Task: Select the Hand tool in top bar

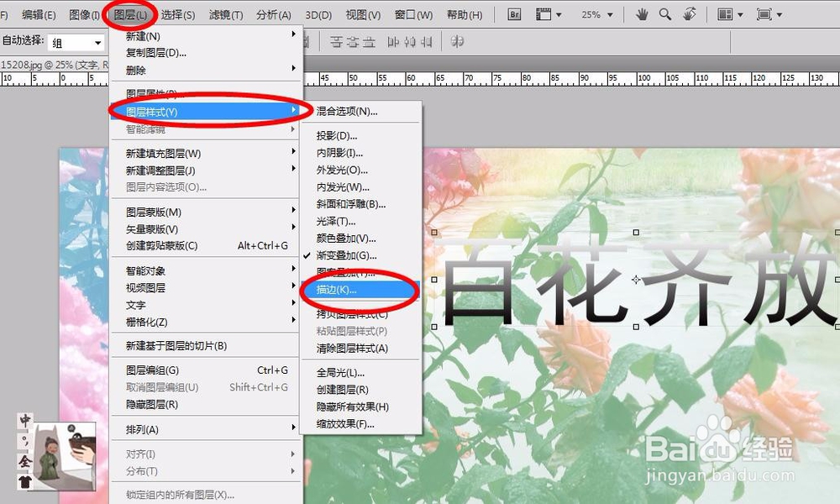Action: (641, 14)
